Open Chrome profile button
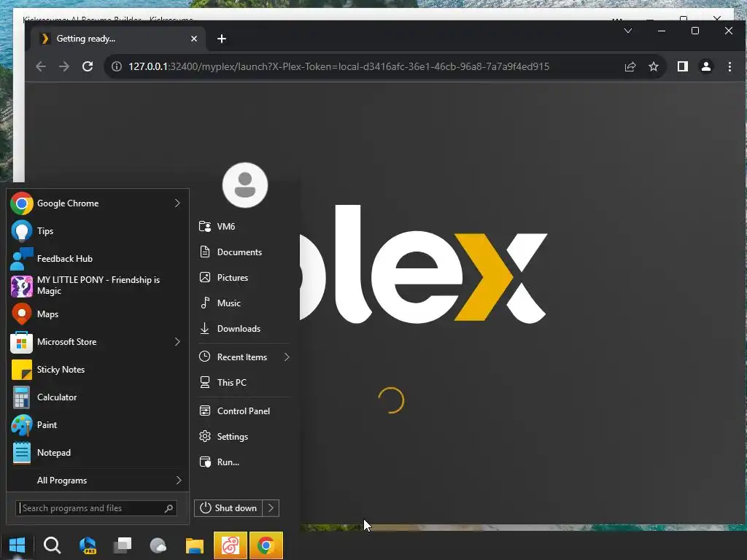Image resolution: width=747 pixels, height=560 pixels. click(706, 66)
